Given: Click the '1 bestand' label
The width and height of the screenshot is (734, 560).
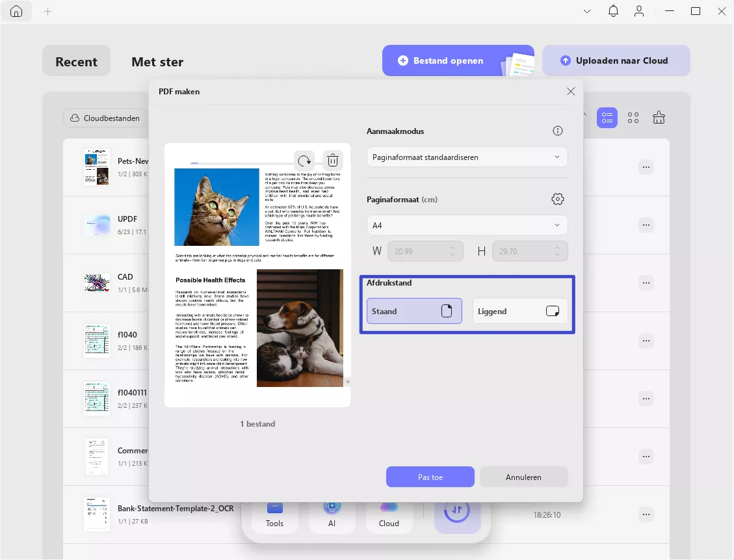Looking at the screenshot, I should 257,424.
